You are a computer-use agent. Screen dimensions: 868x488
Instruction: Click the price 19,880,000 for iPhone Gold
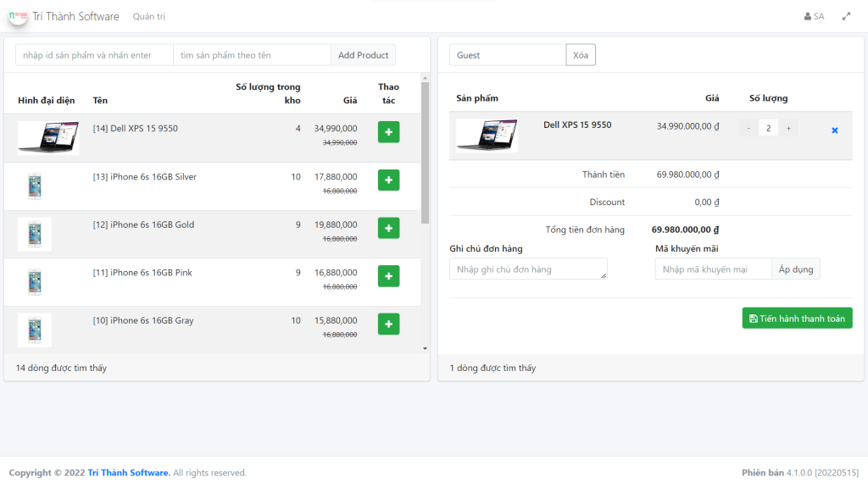pos(336,225)
